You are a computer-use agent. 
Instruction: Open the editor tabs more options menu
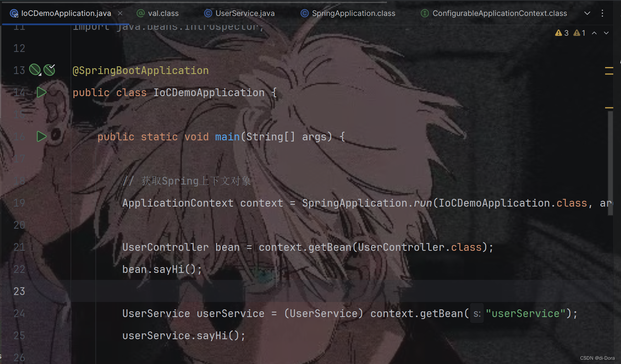(602, 13)
